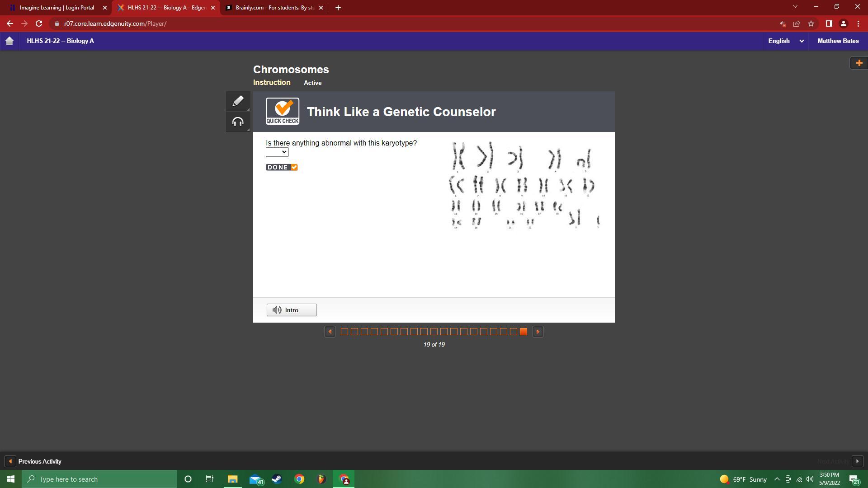
Task: Go to the course home icon
Action: 9,41
